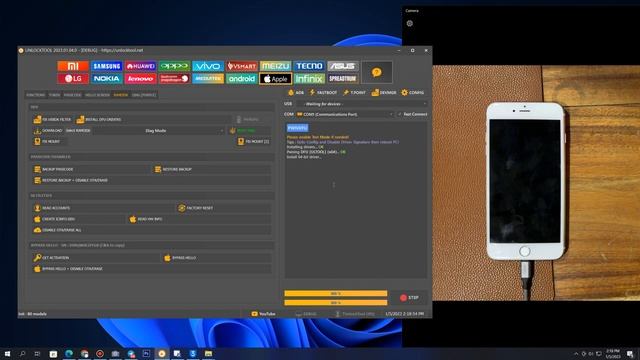Expand the USB waiting for devices dropdown
The width and height of the screenshot is (640, 360).
tap(361, 104)
